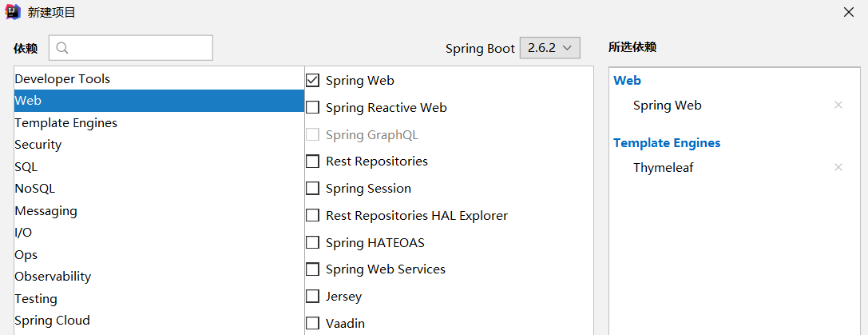Tick the Jersey checkbox
Image resolution: width=868 pixels, height=335 pixels.
(313, 296)
